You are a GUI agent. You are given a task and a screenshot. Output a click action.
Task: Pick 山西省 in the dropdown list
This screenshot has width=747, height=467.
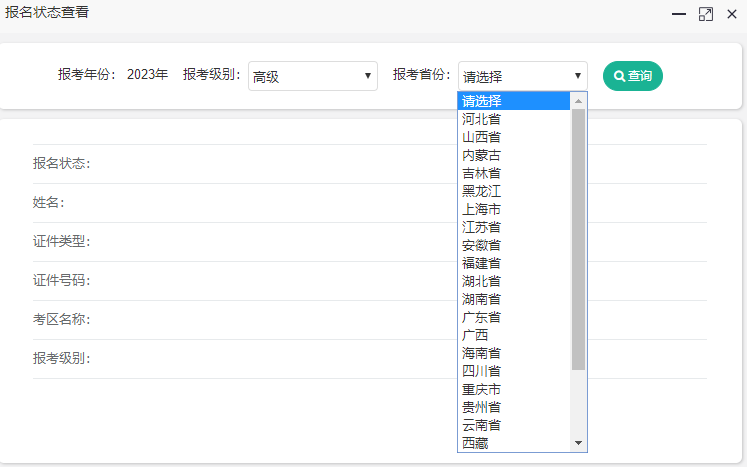pyautogui.click(x=513, y=137)
